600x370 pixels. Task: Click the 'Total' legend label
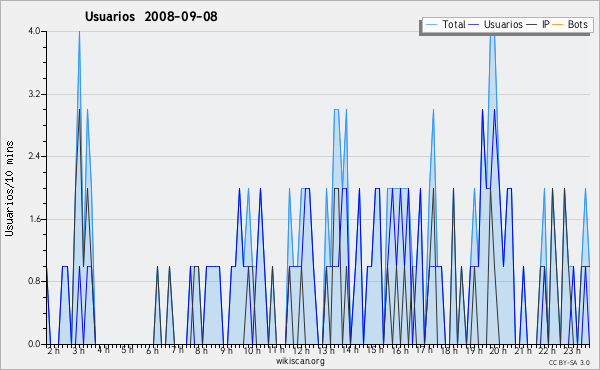click(x=453, y=24)
